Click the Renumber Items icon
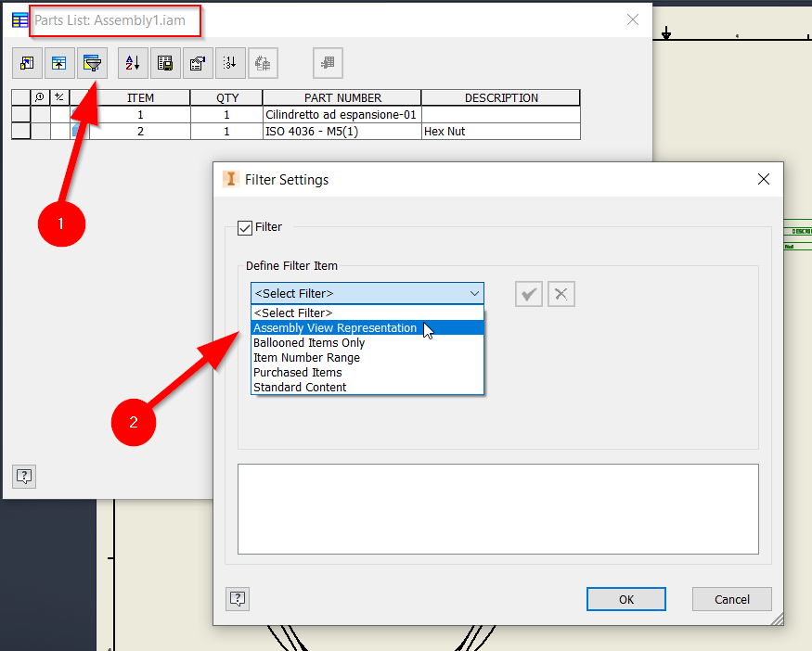Image resolution: width=812 pixels, height=651 pixels. (x=230, y=62)
